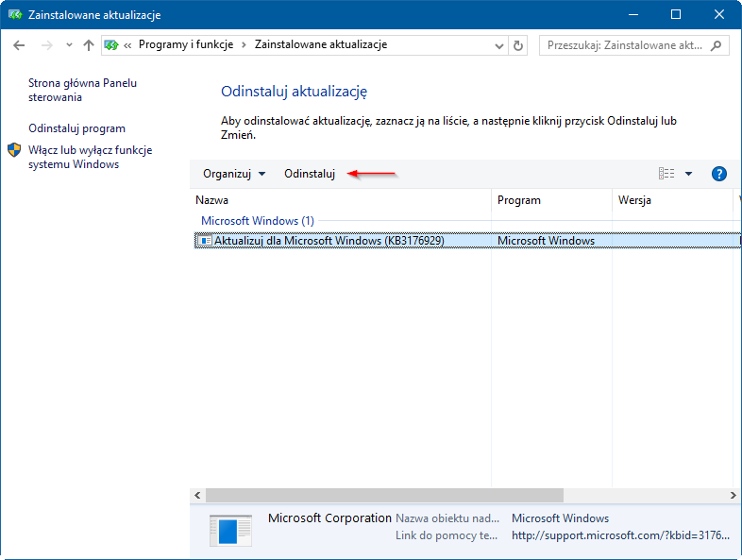Select the Programy i funkcje breadcrumb
The height and width of the screenshot is (560, 742).
[185, 44]
